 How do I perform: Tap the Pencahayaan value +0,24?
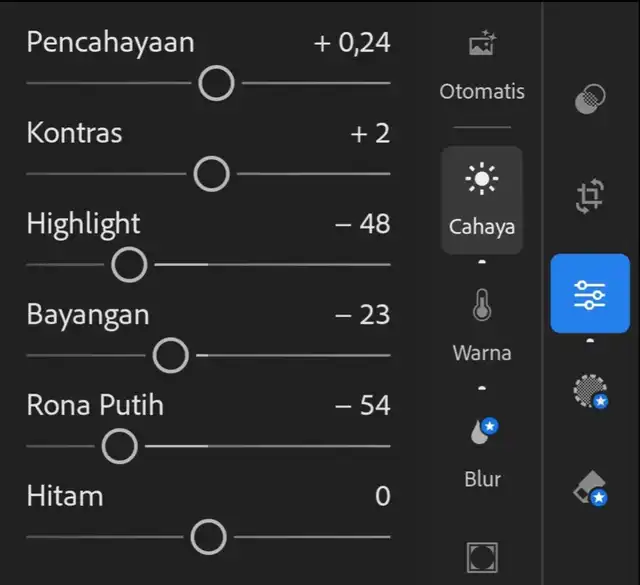pyautogui.click(x=352, y=43)
